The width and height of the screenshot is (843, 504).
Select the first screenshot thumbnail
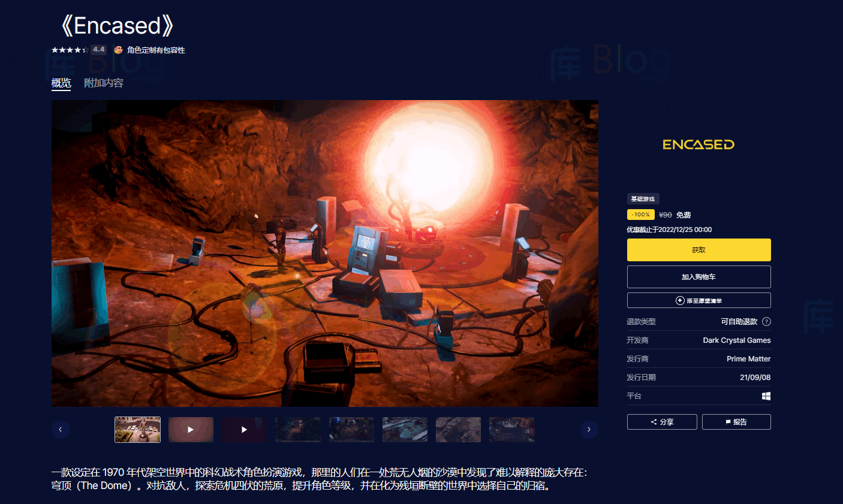pos(137,430)
